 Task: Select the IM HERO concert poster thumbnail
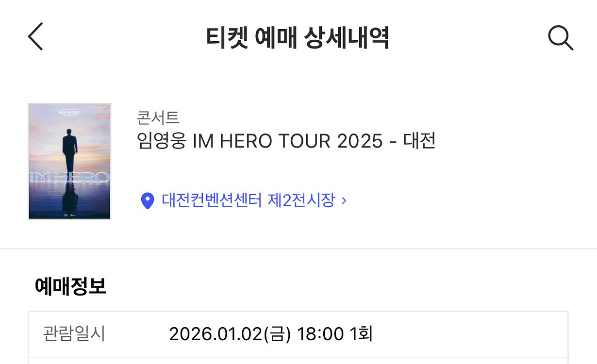[69, 161]
